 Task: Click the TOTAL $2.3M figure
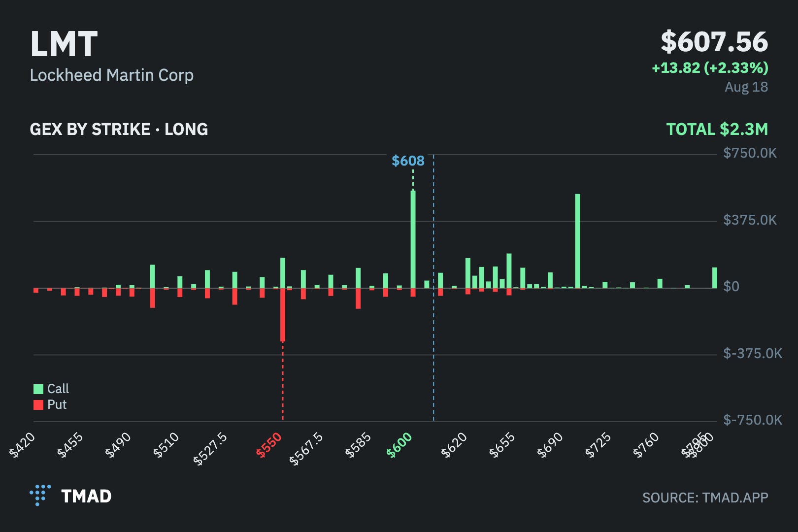(717, 129)
